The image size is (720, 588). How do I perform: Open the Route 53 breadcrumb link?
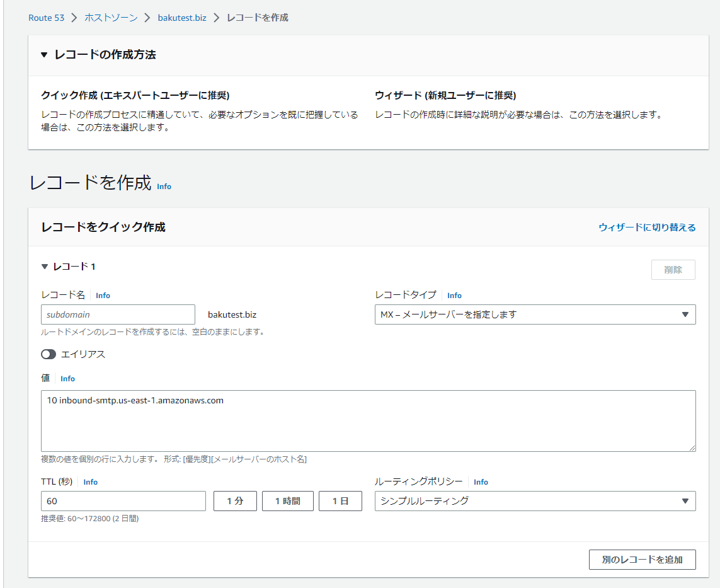(47, 18)
